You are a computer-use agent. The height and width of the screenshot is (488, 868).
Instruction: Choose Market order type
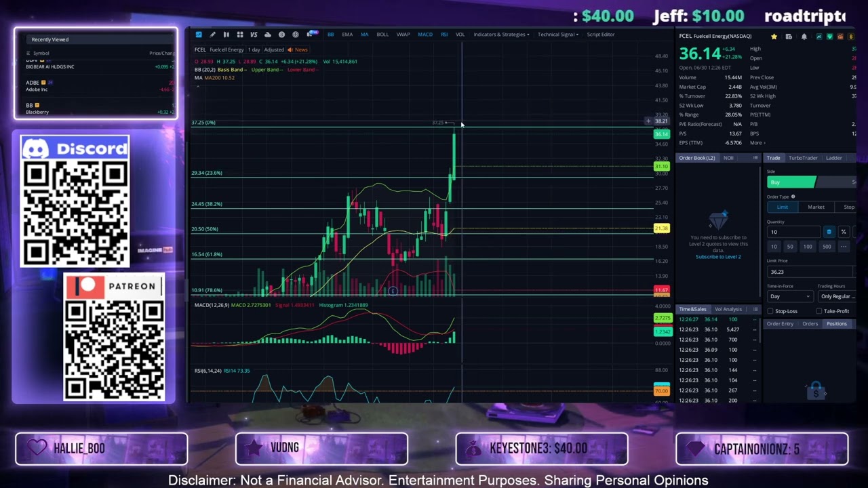tap(816, 207)
